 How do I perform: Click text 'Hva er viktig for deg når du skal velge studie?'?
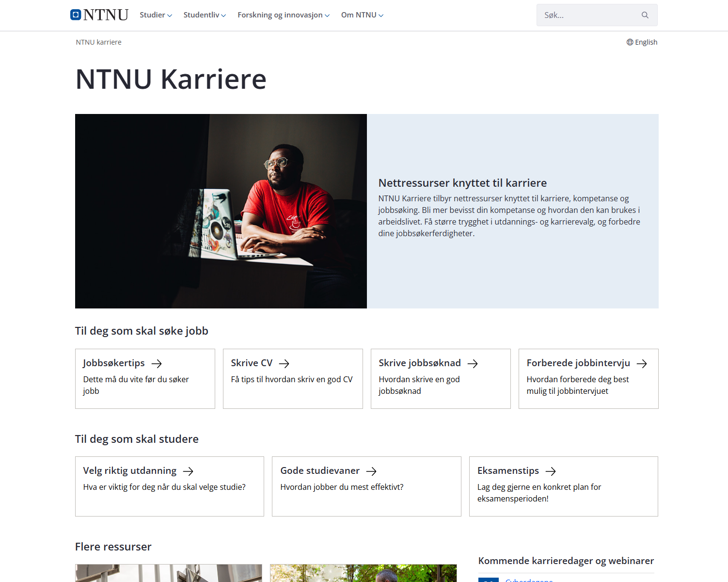[x=164, y=487]
